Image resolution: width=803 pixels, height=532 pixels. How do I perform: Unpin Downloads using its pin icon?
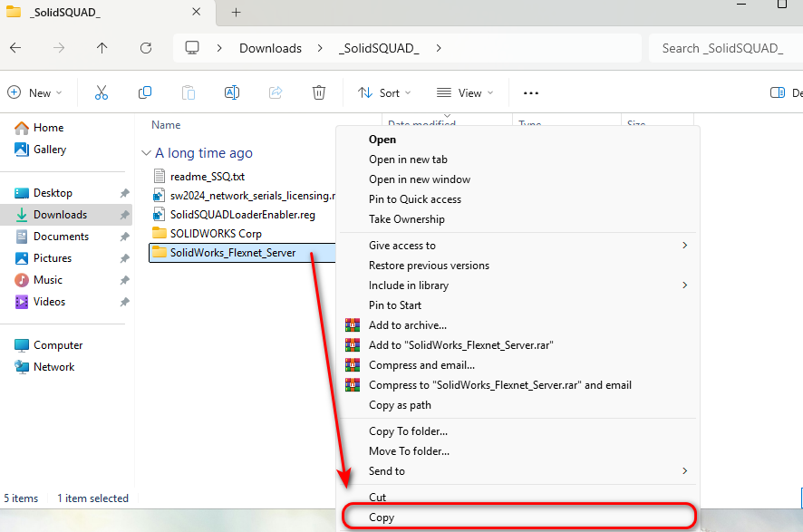click(124, 215)
